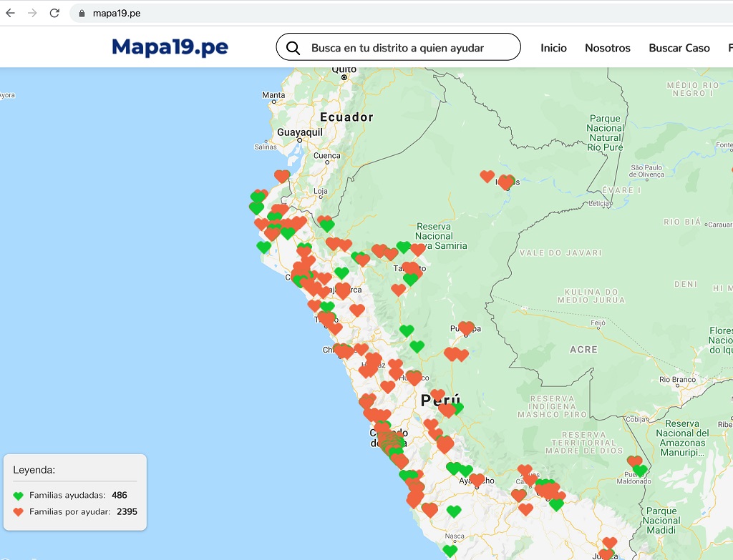Viewport: 733px width, 560px height.
Task: Click the magnifier search icon
Action: pos(293,48)
